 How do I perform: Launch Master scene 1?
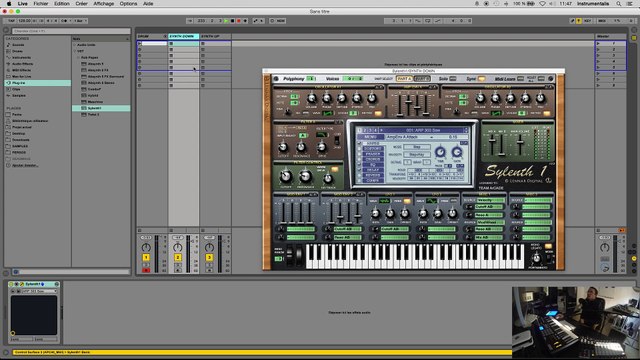pyautogui.click(x=598, y=43)
